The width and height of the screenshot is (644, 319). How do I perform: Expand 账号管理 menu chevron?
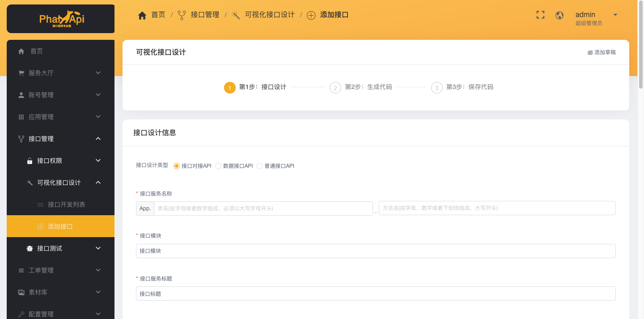[98, 94]
